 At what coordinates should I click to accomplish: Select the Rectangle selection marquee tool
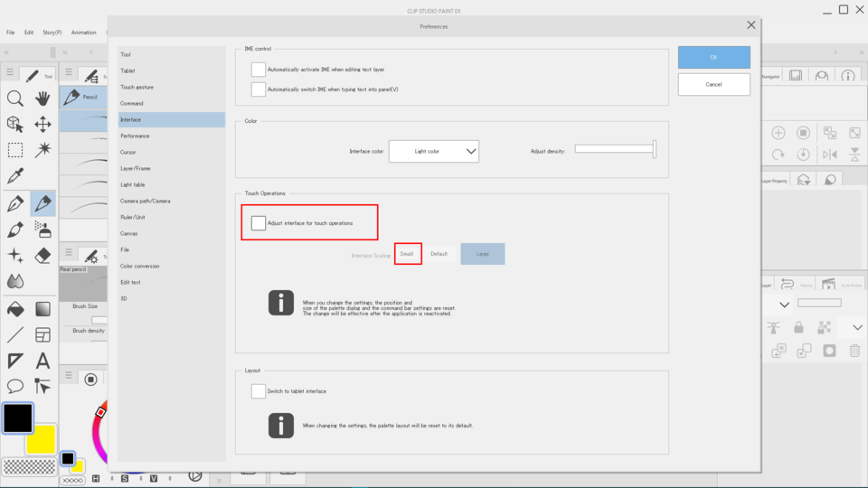tap(15, 150)
